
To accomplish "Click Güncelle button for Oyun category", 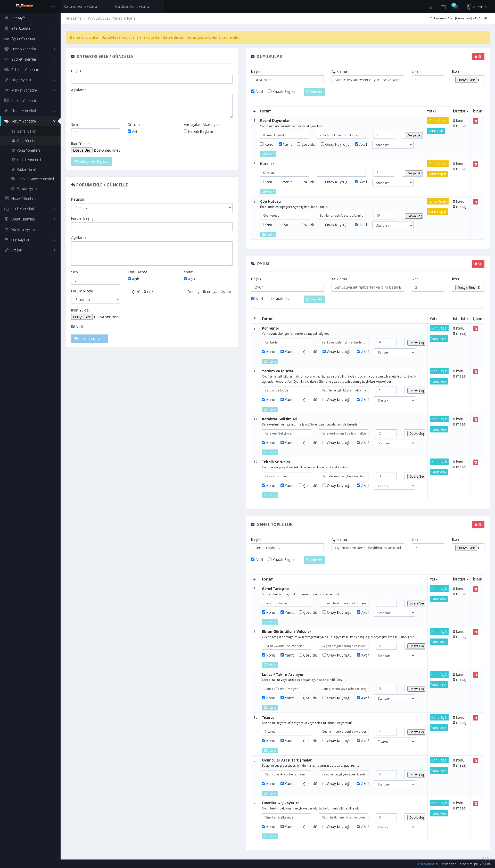I will coord(314,299).
